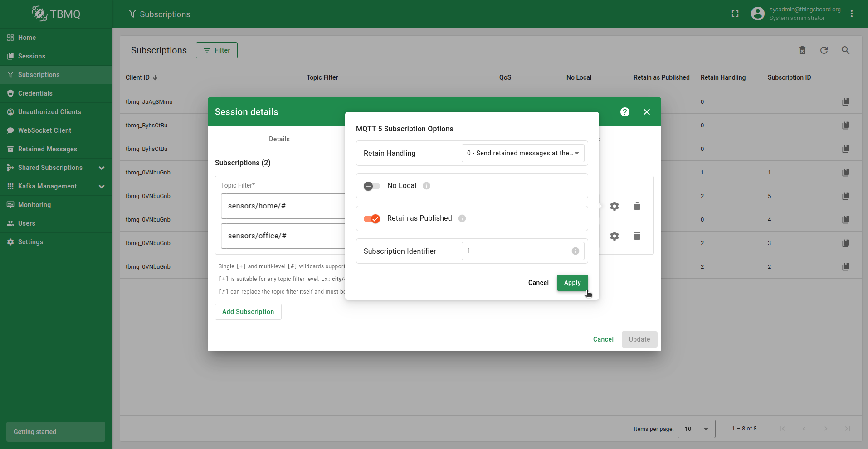Screen dimensions: 868x449
Task: Open help icon in Session details header
Action: 624,112
